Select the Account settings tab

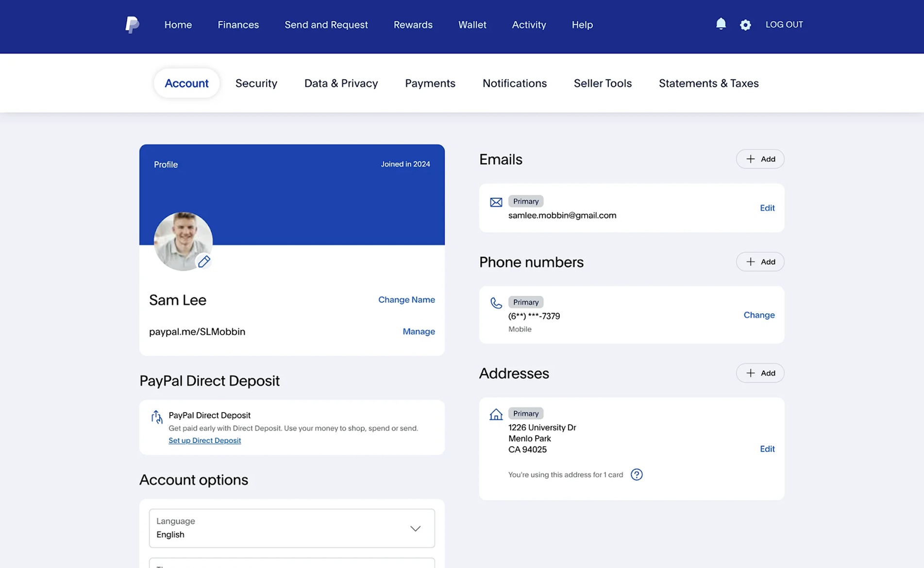tap(186, 83)
